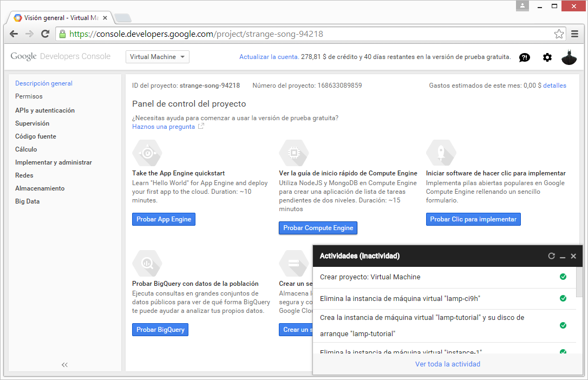This screenshot has width=588, height=380.
Task: Select the Visión general browser tab
Action: tap(61, 18)
